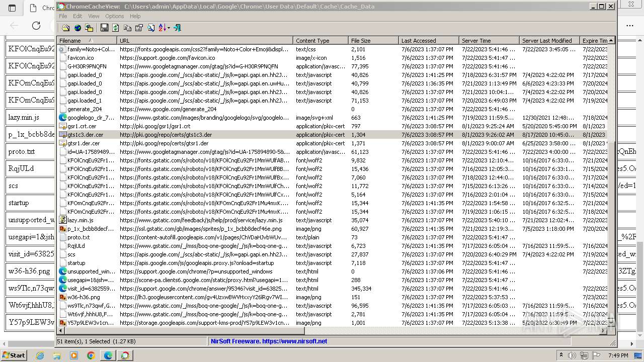
Task: Select the scs row
Action: tap(332, 254)
